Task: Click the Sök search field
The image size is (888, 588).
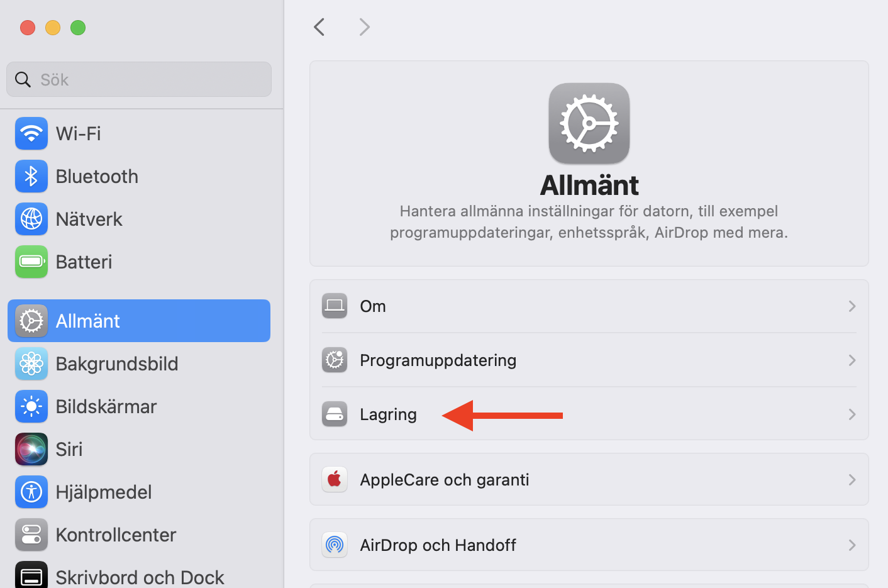Action: pyautogui.click(x=139, y=79)
